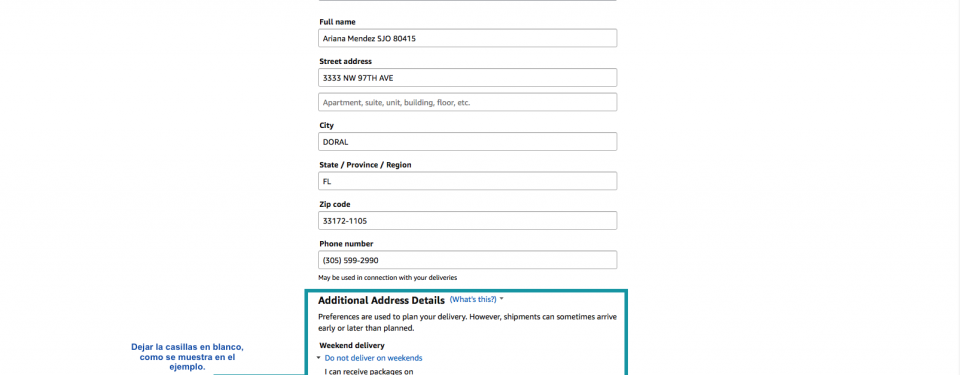This screenshot has height=375, width=960.
Task: Click the Phone number label
Action: click(x=346, y=244)
